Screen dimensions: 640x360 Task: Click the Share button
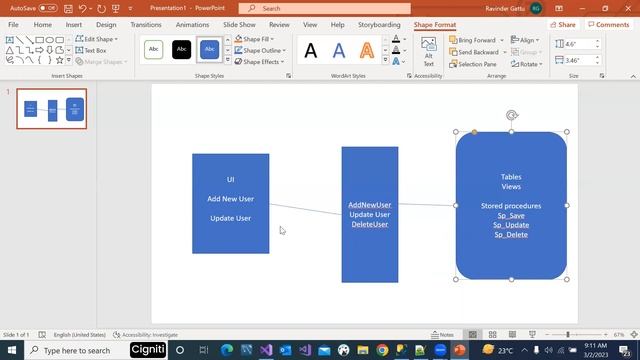click(563, 24)
